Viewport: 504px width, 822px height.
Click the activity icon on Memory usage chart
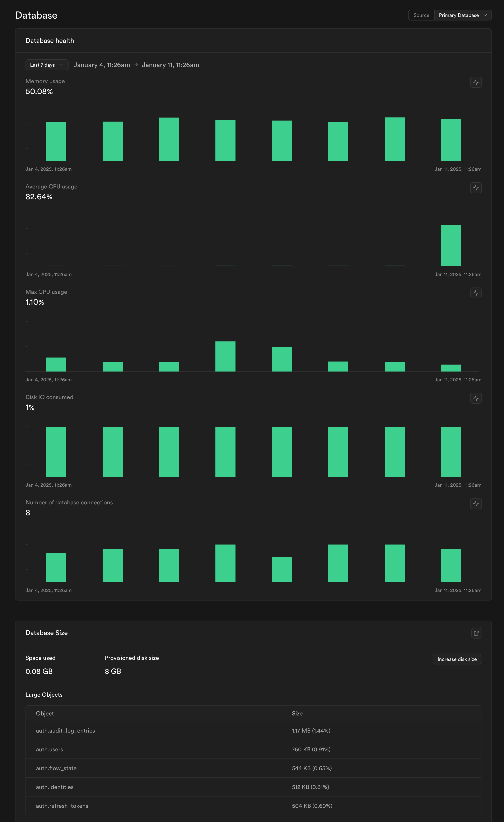(476, 82)
